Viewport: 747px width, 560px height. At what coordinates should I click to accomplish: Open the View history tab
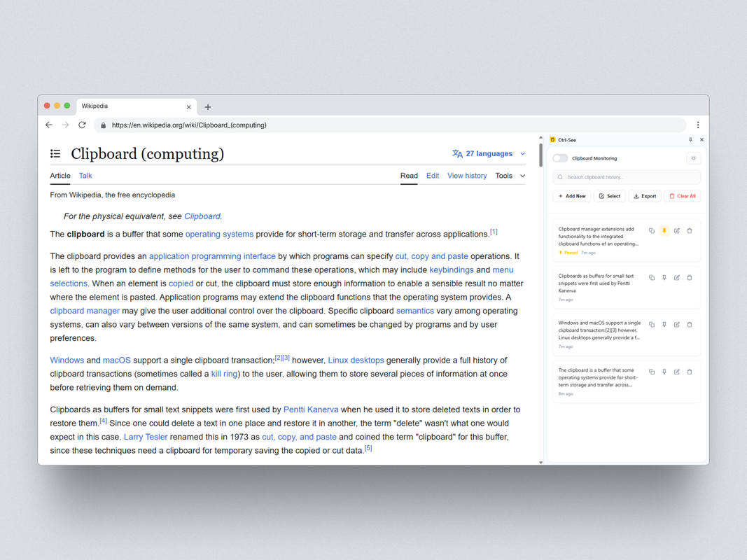[x=467, y=176]
